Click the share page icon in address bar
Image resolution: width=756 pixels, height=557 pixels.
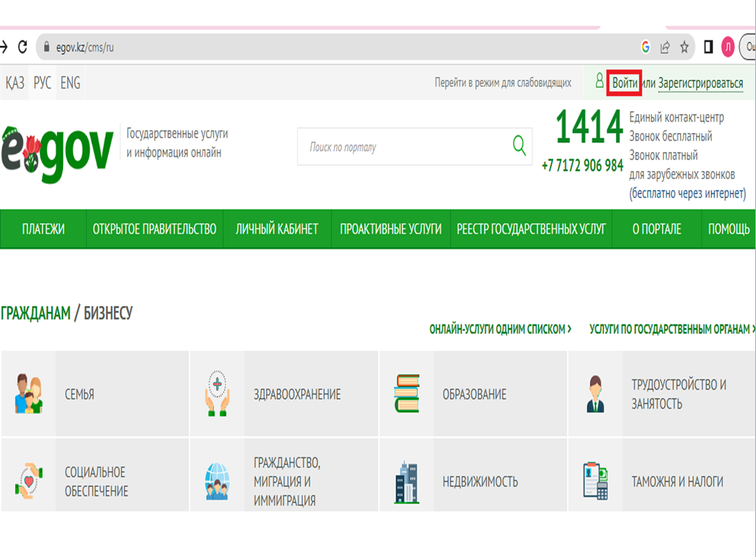pyautogui.click(x=665, y=46)
